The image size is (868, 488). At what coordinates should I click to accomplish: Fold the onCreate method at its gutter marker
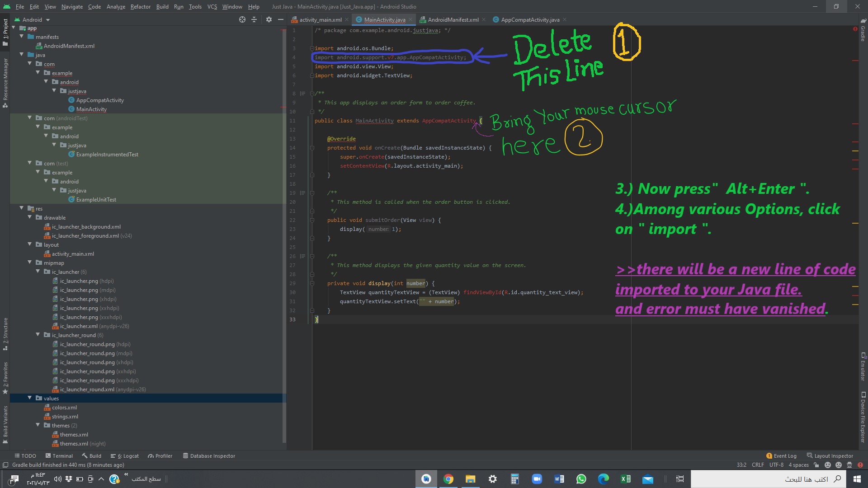(x=312, y=148)
